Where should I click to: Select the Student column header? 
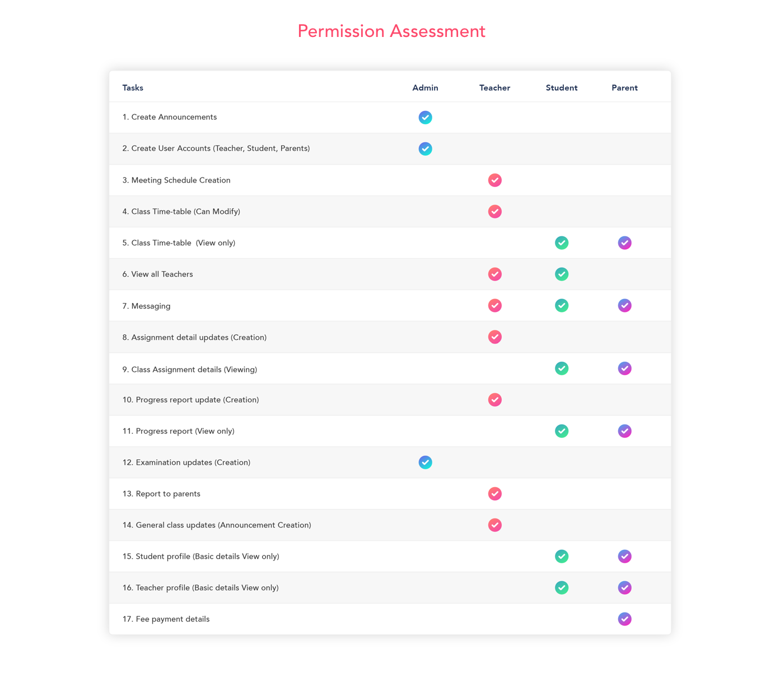click(562, 88)
